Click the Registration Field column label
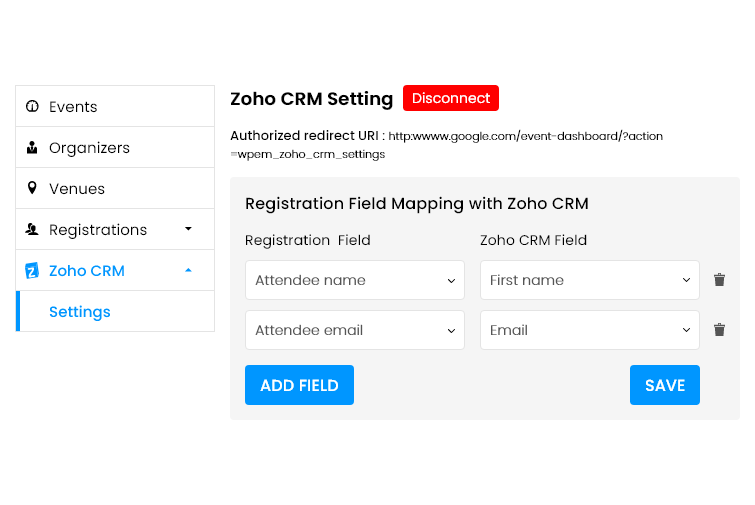Image resolution: width=755 pixels, height=505 pixels. tap(308, 240)
